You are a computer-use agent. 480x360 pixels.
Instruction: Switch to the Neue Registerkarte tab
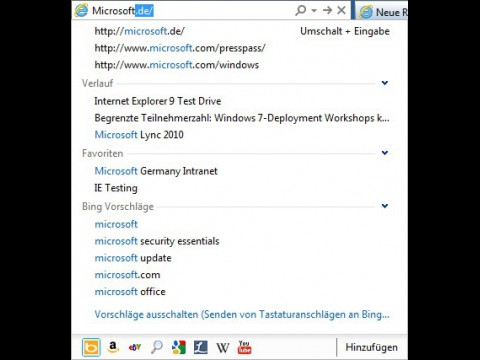382,11
